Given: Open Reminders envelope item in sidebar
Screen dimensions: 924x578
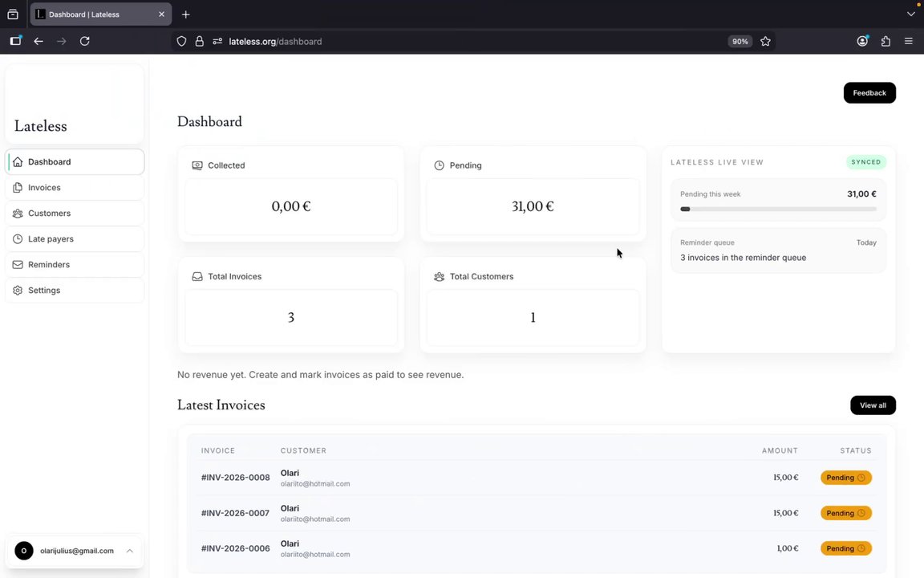Looking at the screenshot, I should click(x=75, y=265).
